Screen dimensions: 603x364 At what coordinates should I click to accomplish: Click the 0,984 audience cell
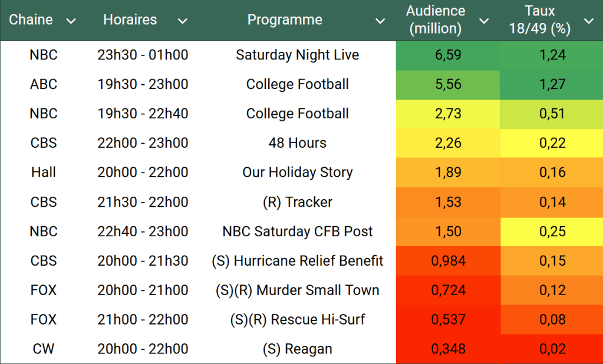coord(448,261)
